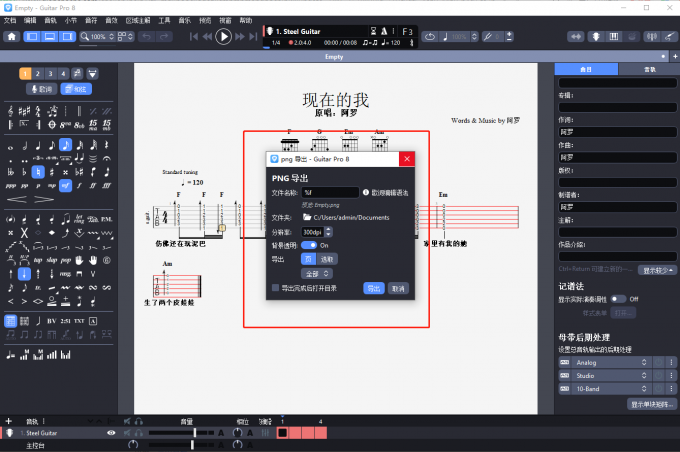
Task: Click the Home icon in toolbar
Action: pos(12,37)
